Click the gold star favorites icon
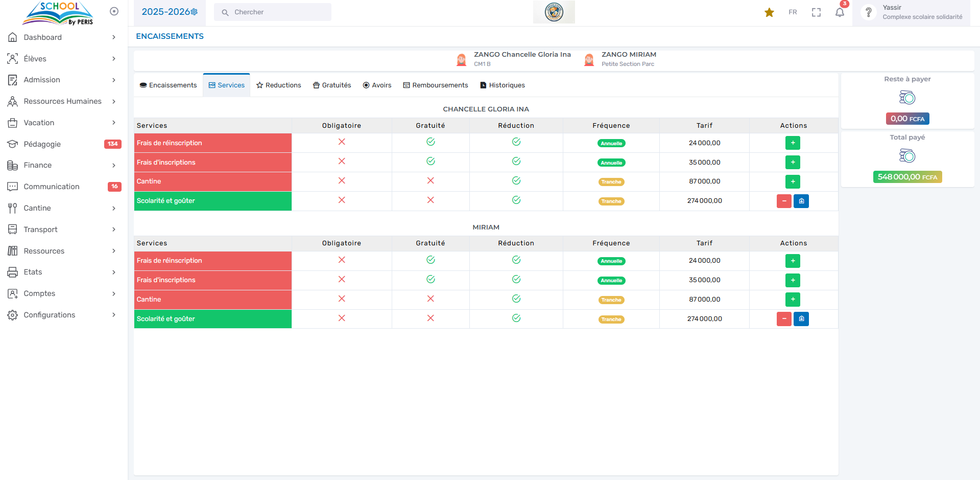The width and height of the screenshot is (980, 480). [769, 12]
